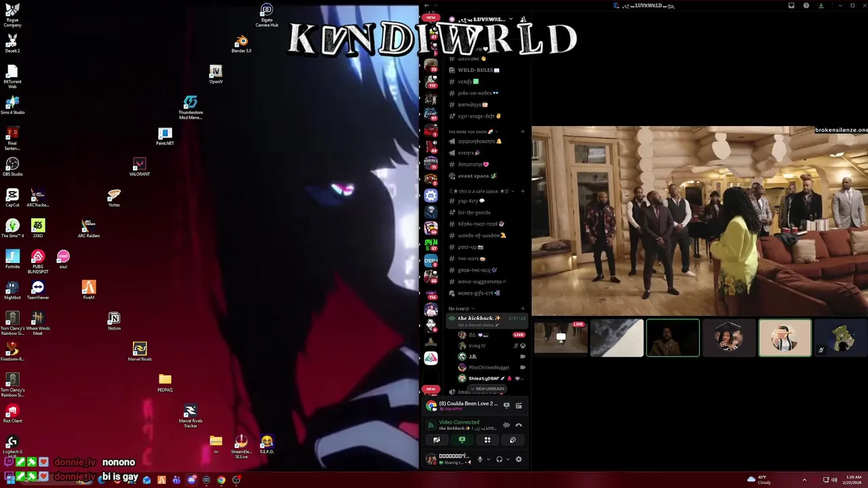
Task: Launch Blender 5.0 desktop icon
Action: coord(241,44)
